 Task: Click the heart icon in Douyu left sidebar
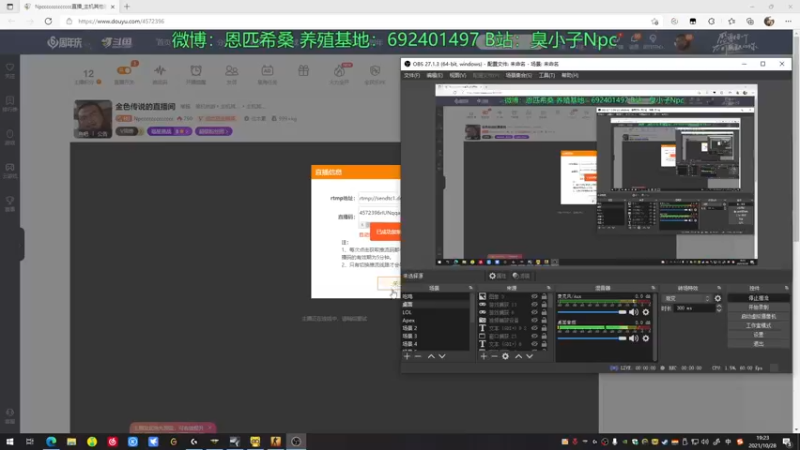coord(10,67)
